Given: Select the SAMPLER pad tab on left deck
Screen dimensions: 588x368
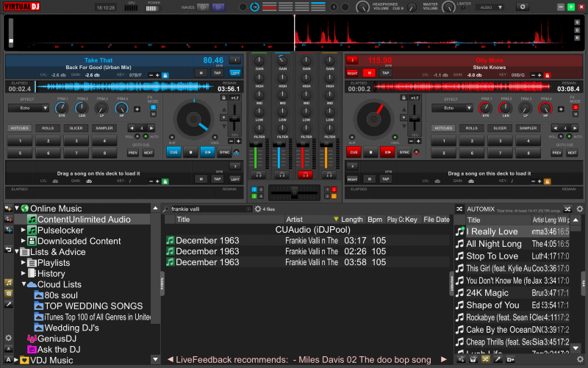Looking at the screenshot, I should 104,128.
